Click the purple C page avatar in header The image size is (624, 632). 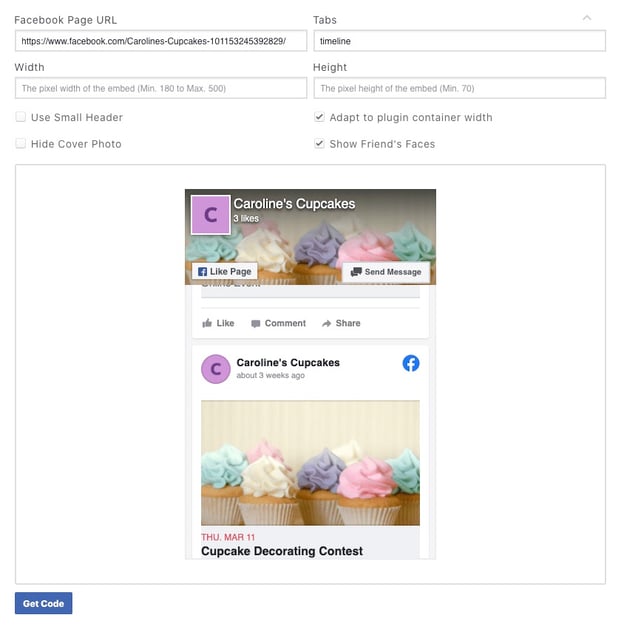pyautogui.click(x=210, y=215)
